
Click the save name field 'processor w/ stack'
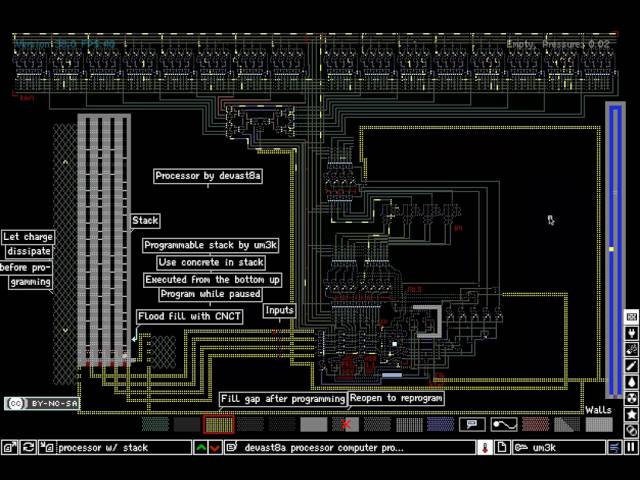pyautogui.click(x=123, y=448)
